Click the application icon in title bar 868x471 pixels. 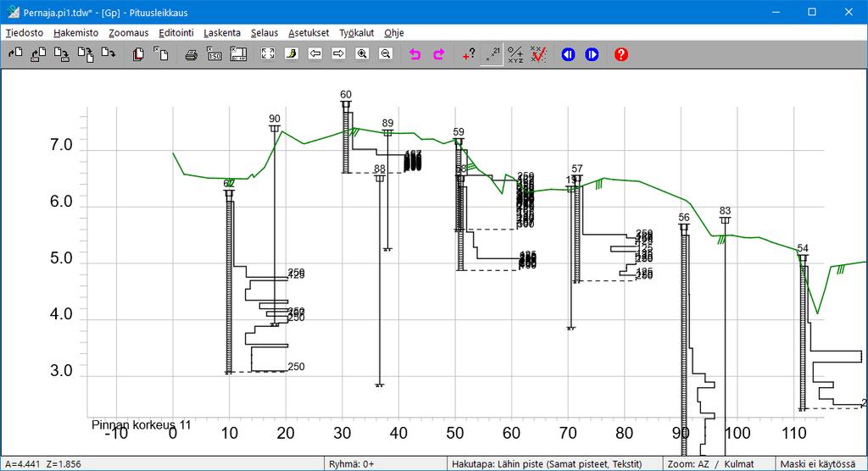[x=12, y=12]
